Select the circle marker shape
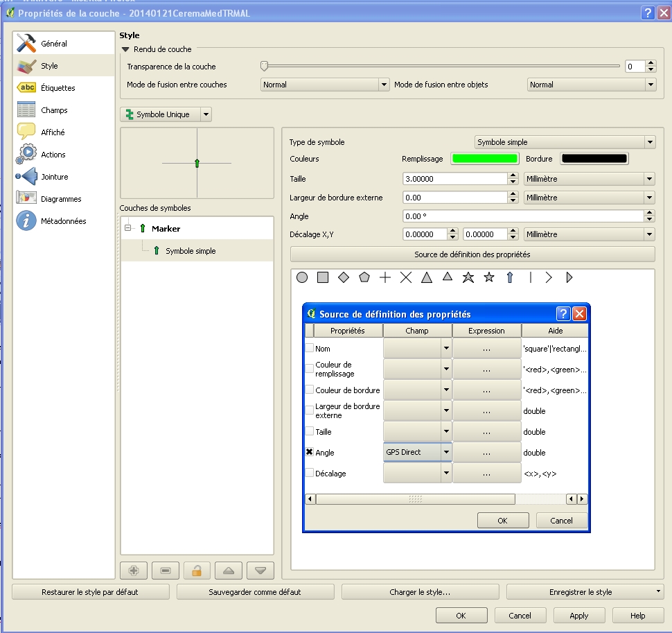The width and height of the screenshot is (672, 633). [302, 277]
